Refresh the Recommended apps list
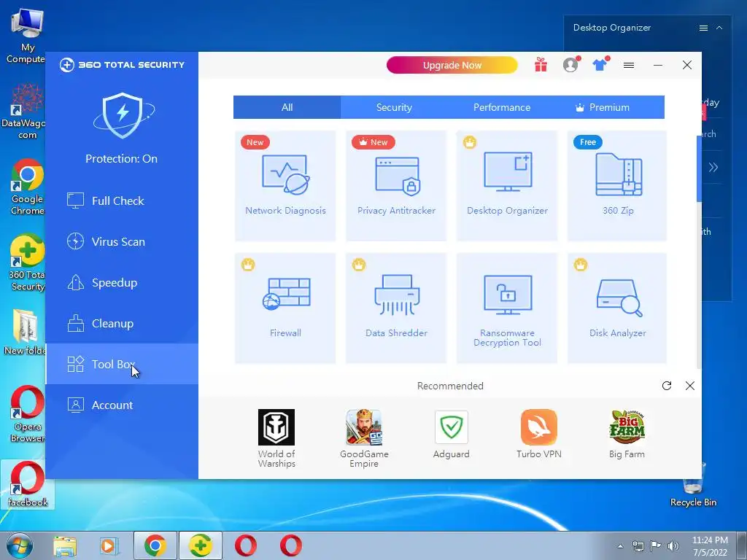This screenshot has width=747, height=560. (667, 386)
